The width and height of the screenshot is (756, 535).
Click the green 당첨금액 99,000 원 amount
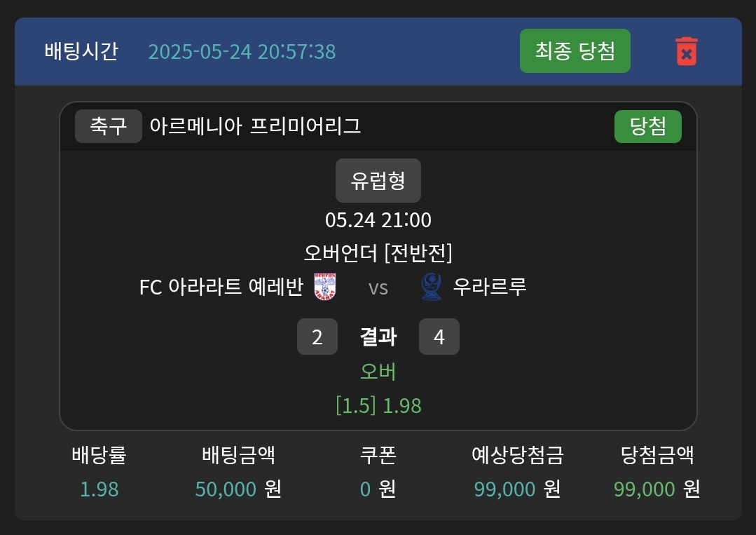tap(657, 489)
